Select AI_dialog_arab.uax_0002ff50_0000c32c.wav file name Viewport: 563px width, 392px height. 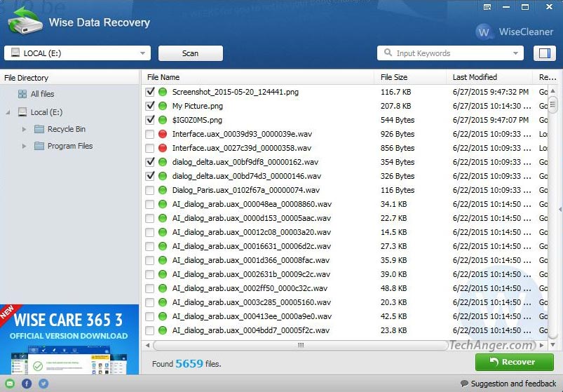click(250, 288)
